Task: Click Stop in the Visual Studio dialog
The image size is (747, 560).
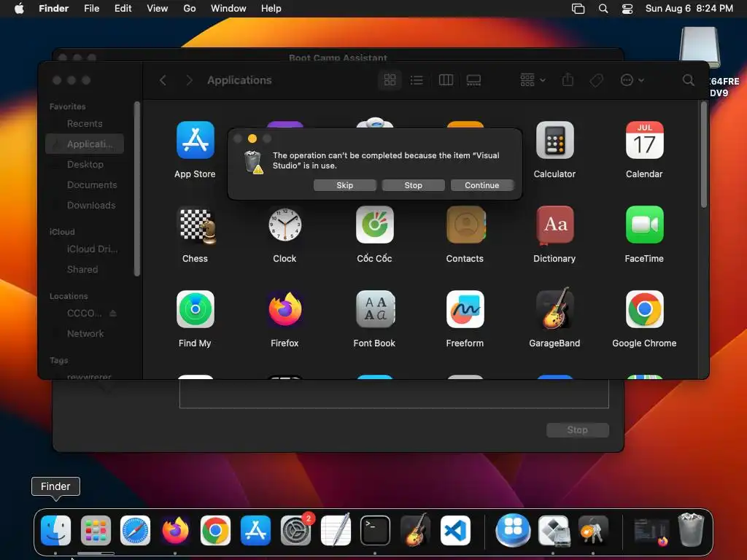Action: tap(414, 185)
